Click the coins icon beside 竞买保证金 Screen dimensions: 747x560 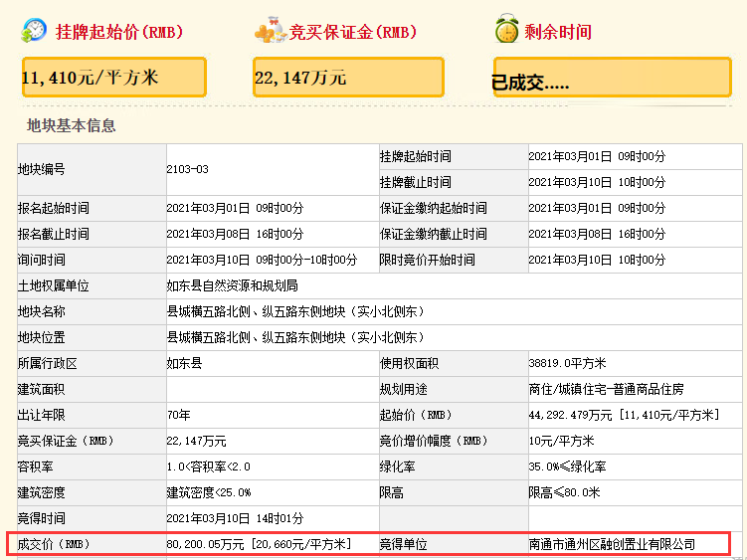tap(271, 30)
